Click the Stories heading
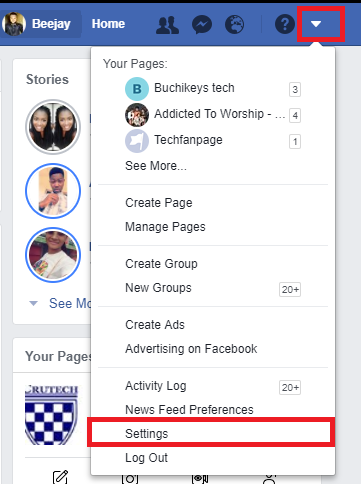Screen dimensions: 361x484 tap(47, 79)
